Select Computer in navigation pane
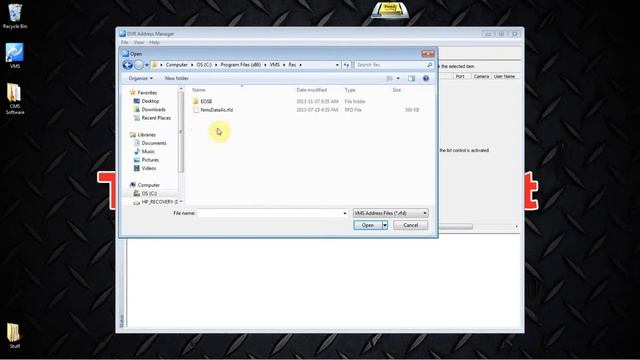 tap(145, 185)
